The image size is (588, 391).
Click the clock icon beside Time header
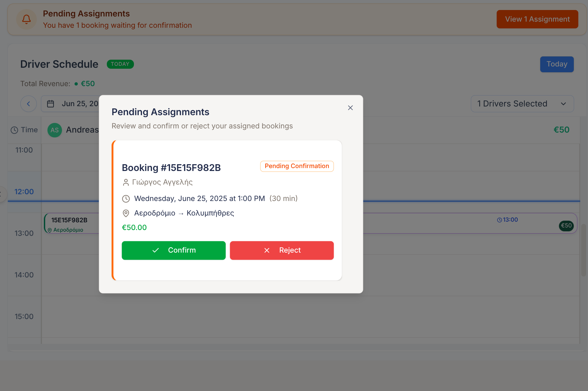(15, 130)
